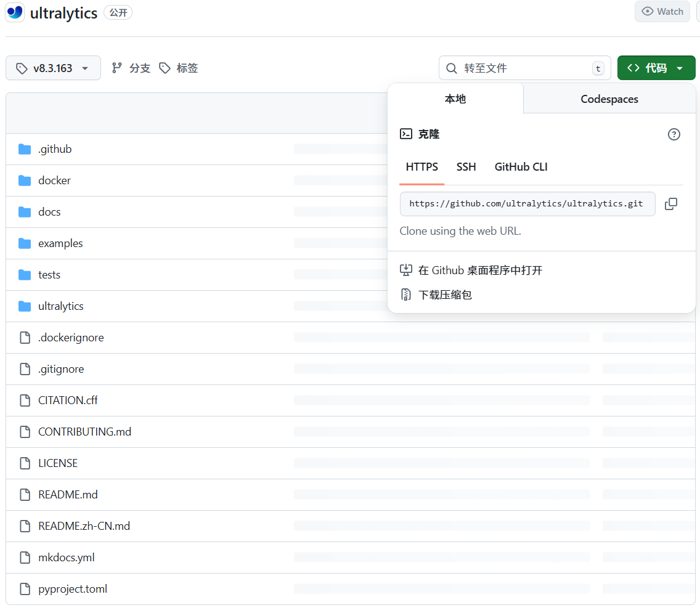
Task: Click the file icon for LICENSE
Action: tap(25, 463)
